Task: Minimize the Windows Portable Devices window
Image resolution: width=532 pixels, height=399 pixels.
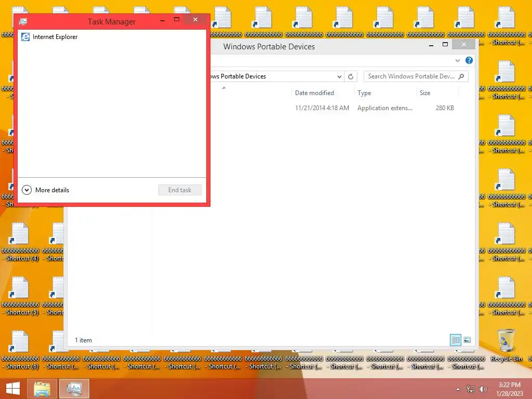Action: [x=431, y=45]
